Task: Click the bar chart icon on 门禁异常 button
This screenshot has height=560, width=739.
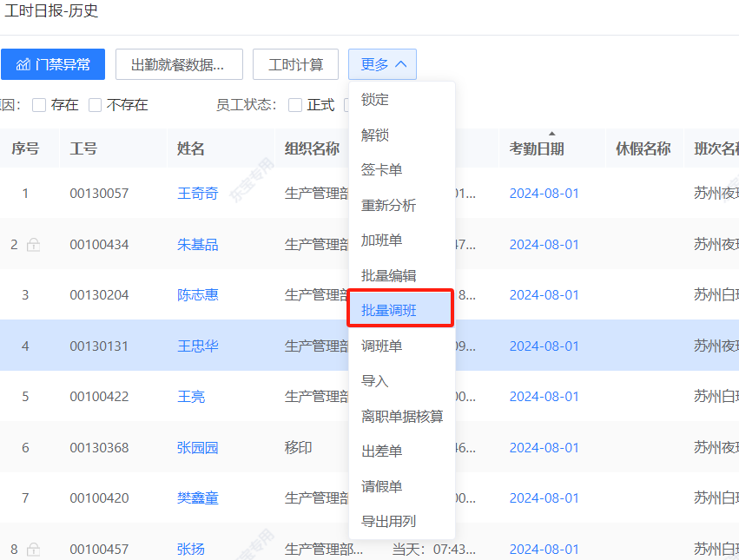Action: (x=23, y=63)
